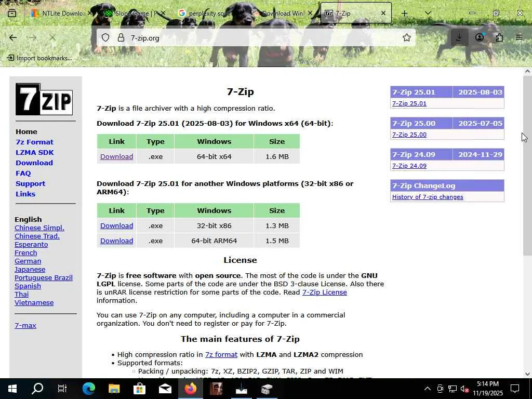Click the 7-Zip logo image
The image size is (532, 399).
pyautogui.click(x=44, y=99)
